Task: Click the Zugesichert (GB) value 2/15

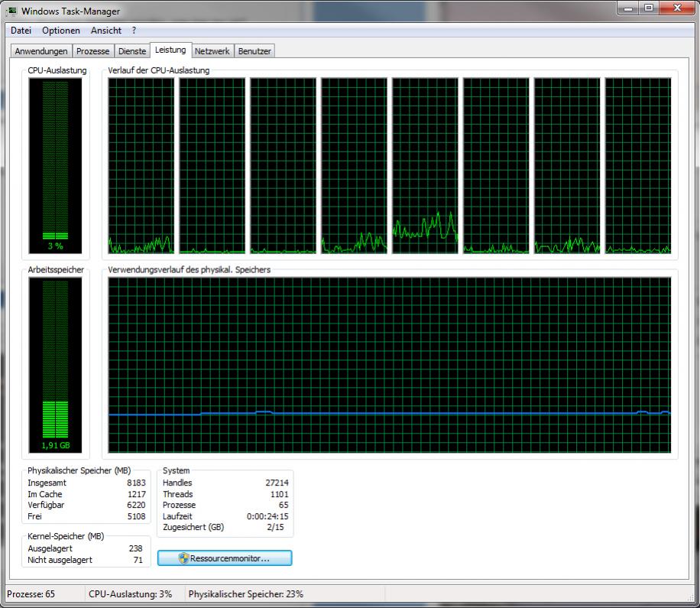Action: point(275,527)
